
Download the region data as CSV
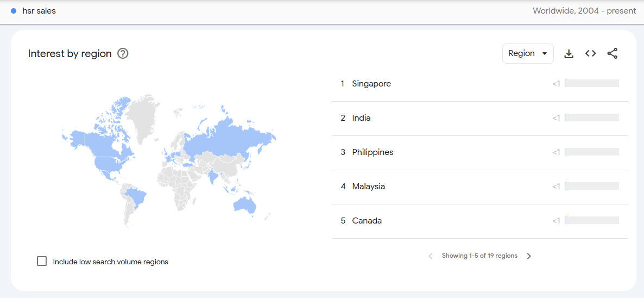569,53
